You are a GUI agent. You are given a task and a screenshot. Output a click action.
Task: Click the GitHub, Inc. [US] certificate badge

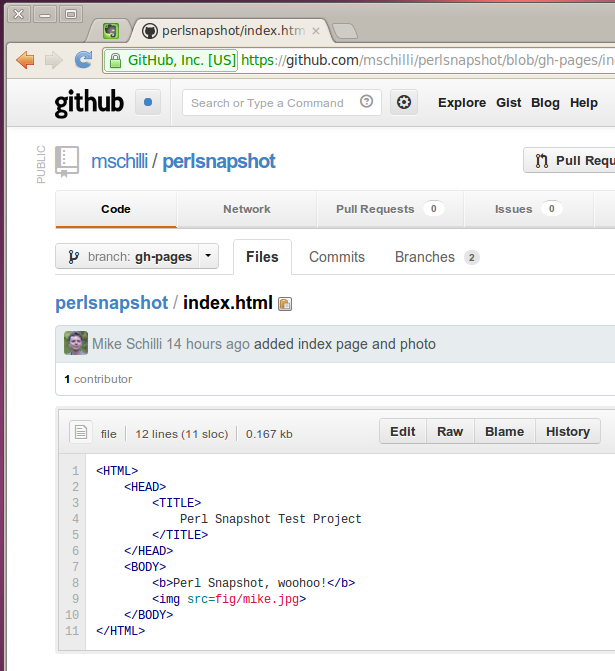pos(171,60)
